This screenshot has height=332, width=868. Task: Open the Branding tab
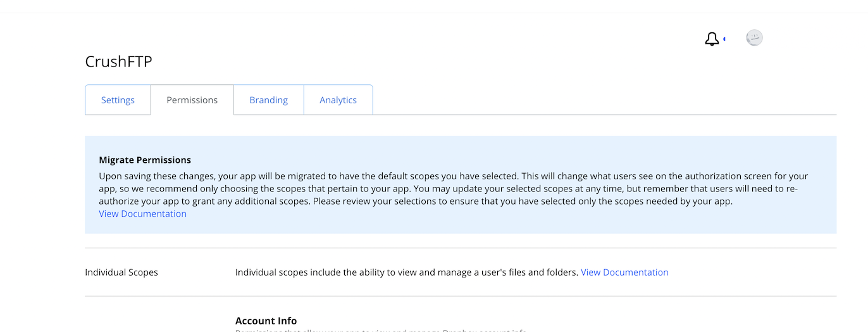[x=269, y=100]
